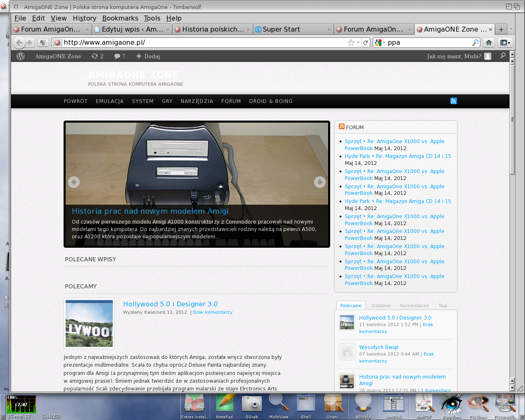
Task: Open the URL history dropdown arrow
Action: [358, 43]
